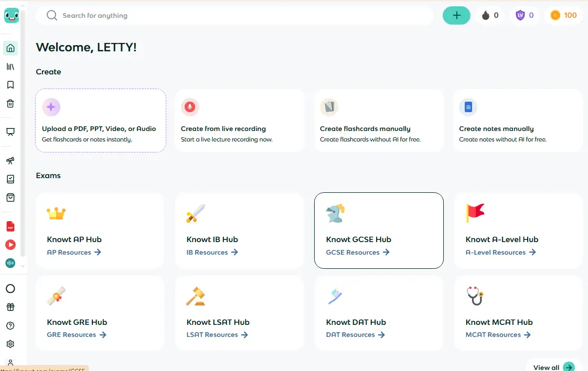This screenshot has width=588, height=371.
Task: Select the Knowt DAT Hub title
Action: point(356,322)
